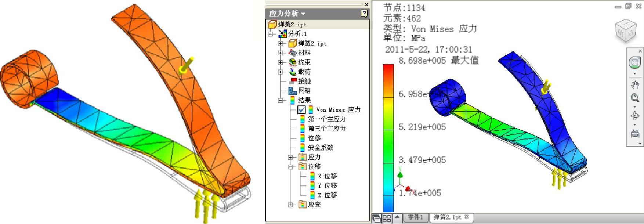Screen dimensions: 644x224
Task: Click the 8.698e+005 最大值 legend label
Action: click(x=438, y=61)
